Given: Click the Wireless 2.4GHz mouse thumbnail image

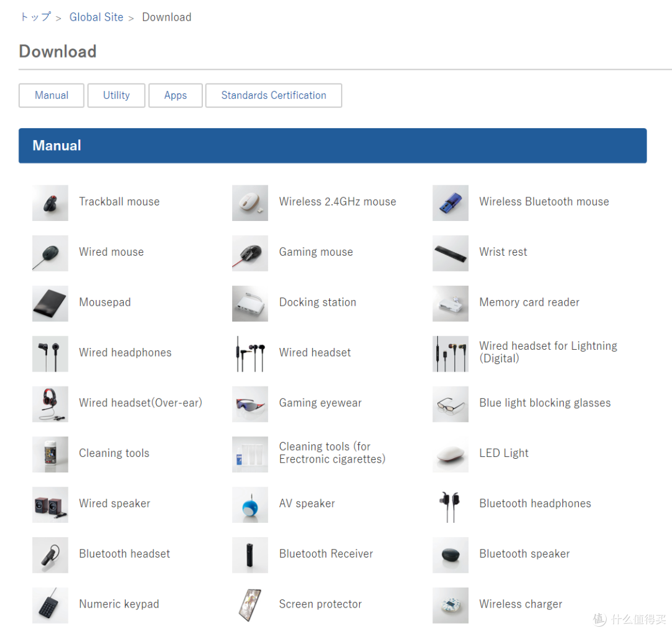Looking at the screenshot, I should (250, 203).
